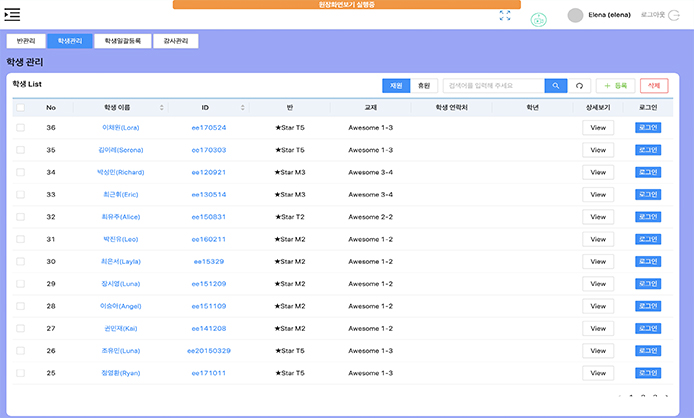This screenshot has height=418, width=694.
Task: Click the refresh icon next to search
Action: click(578, 86)
